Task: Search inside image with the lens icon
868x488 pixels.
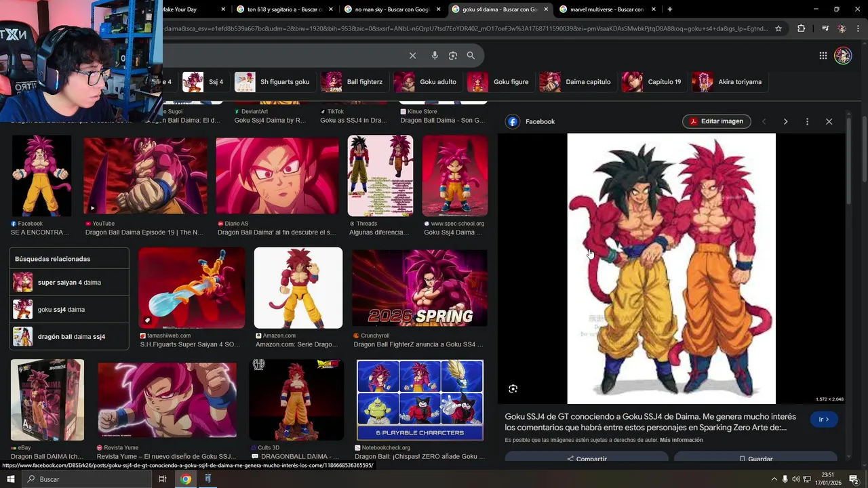Action: pos(513,388)
